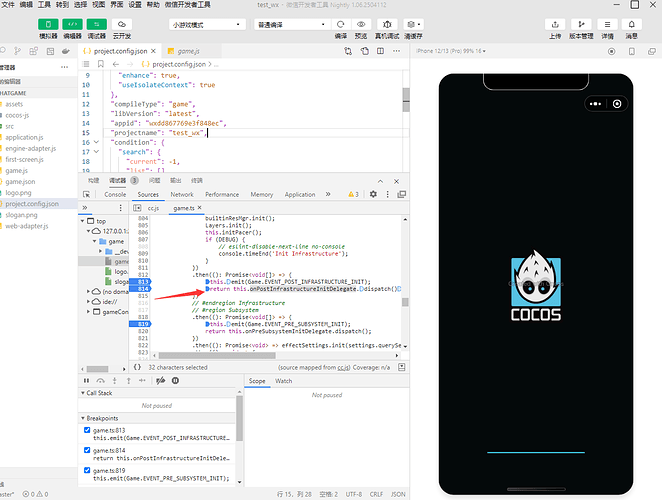
Task: Open DevTools three-dot customize menu
Action: (388, 194)
